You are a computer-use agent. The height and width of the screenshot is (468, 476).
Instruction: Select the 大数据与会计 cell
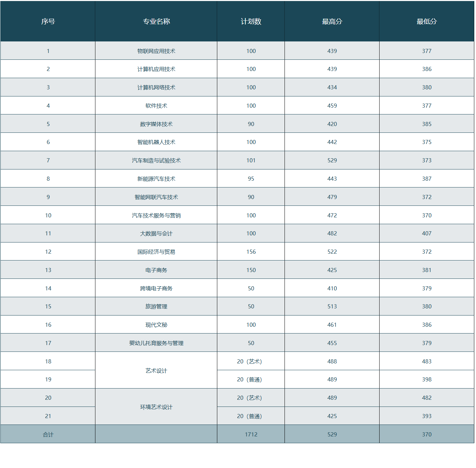pyautogui.click(x=156, y=233)
